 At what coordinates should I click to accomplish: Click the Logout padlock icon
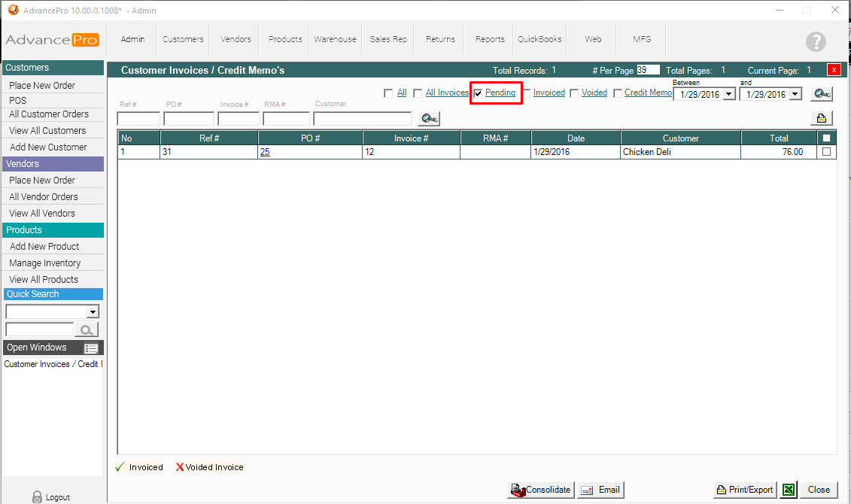(37, 496)
